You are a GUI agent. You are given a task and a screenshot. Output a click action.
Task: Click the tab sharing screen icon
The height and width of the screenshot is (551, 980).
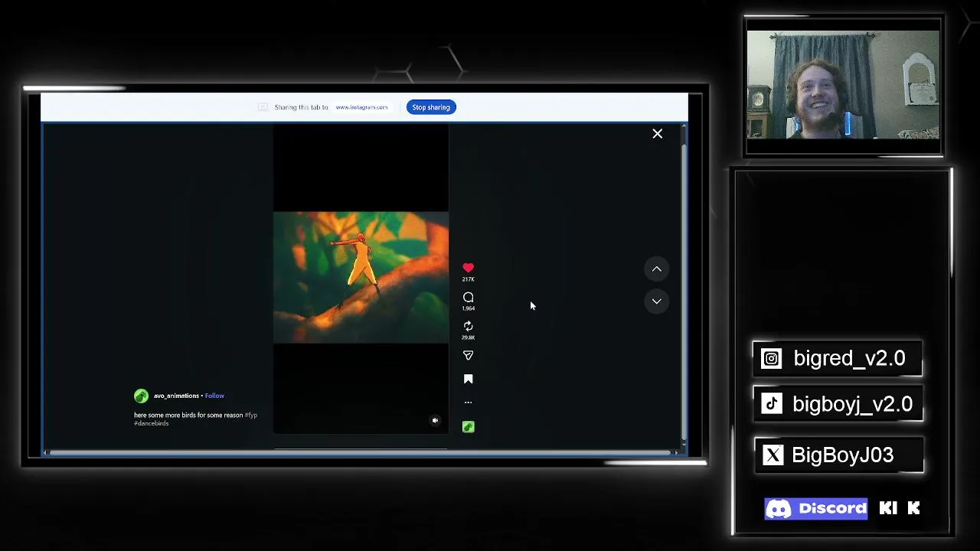pyautogui.click(x=263, y=107)
